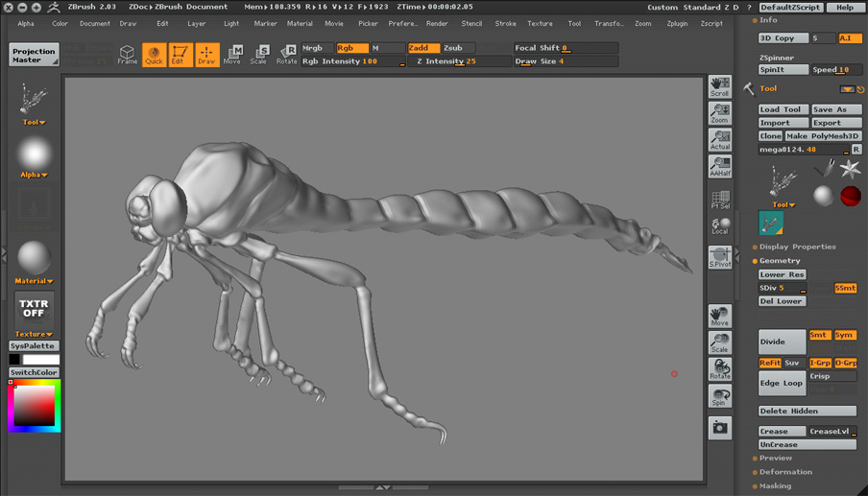Select Draw mode icon
Screen dimensions: 868x496
click(206, 54)
